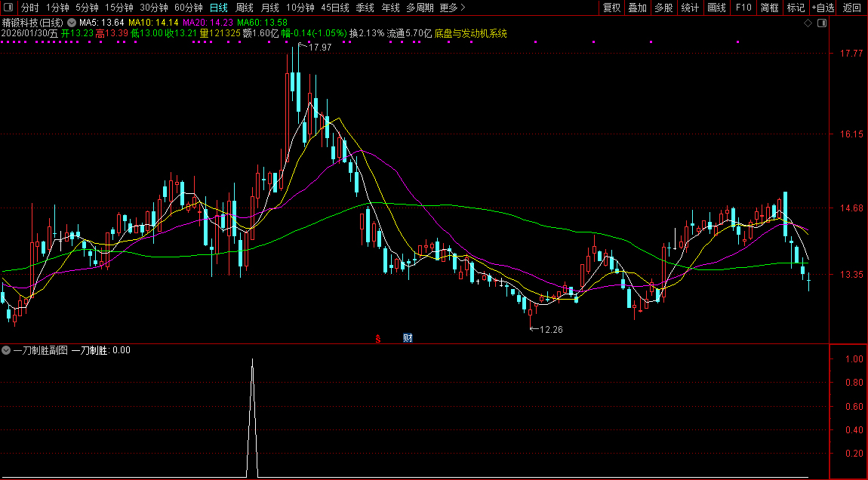Image resolution: width=868 pixels, height=480 pixels.
Task: Open the 标记 mark tool
Action: (796, 8)
